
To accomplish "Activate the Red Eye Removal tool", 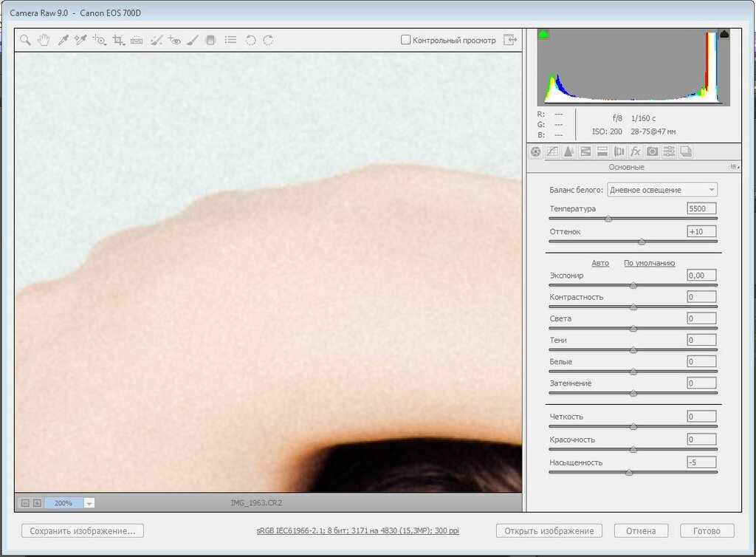I will point(174,40).
